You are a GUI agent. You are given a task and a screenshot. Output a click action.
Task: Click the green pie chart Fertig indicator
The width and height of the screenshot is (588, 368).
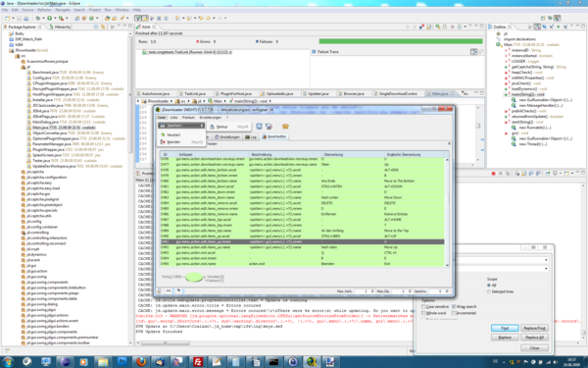click(194, 278)
